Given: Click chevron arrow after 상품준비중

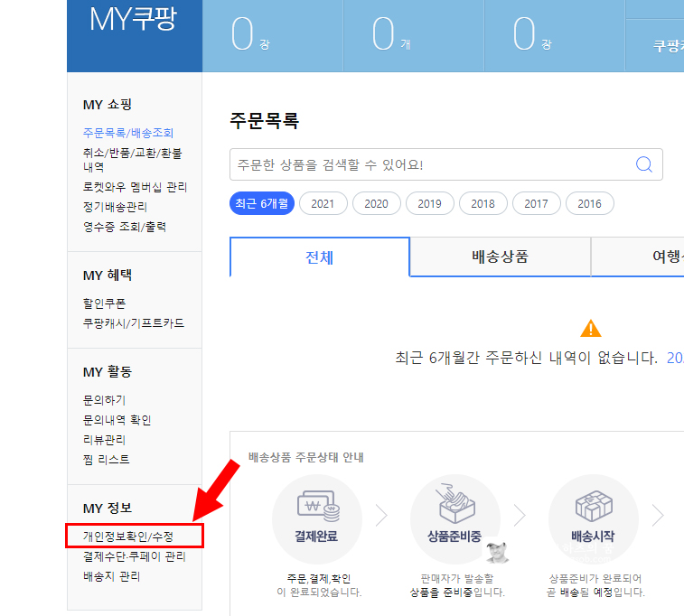Looking at the screenshot, I should (520, 516).
